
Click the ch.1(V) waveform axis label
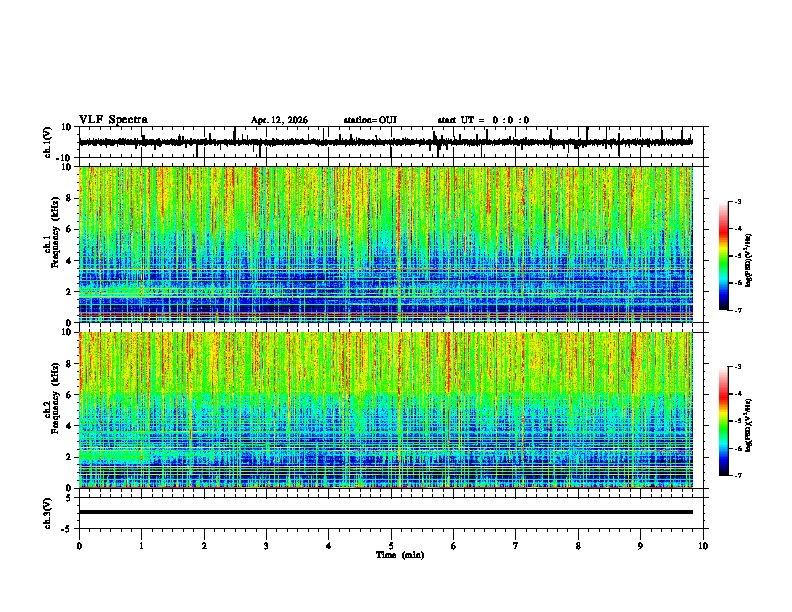[x=48, y=142]
